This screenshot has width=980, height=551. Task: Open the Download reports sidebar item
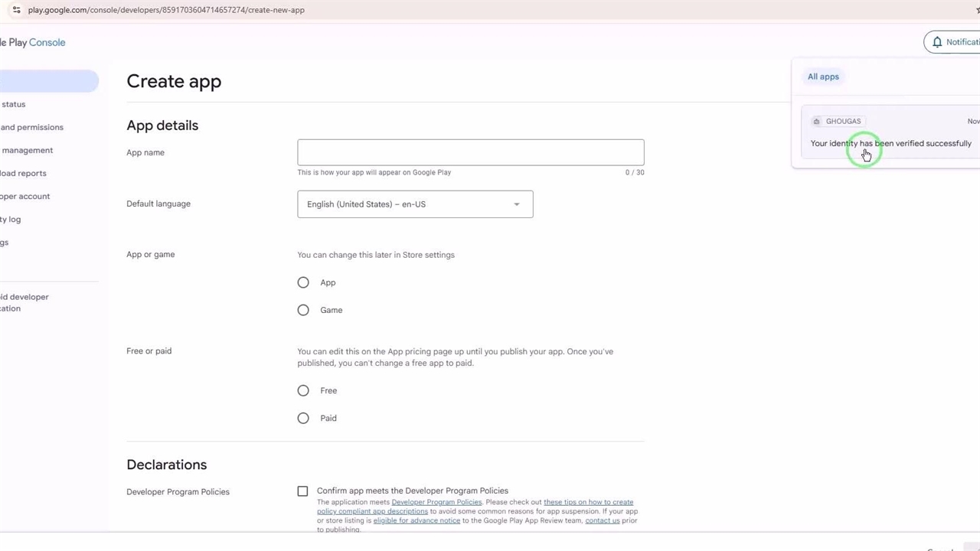[x=23, y=173]
